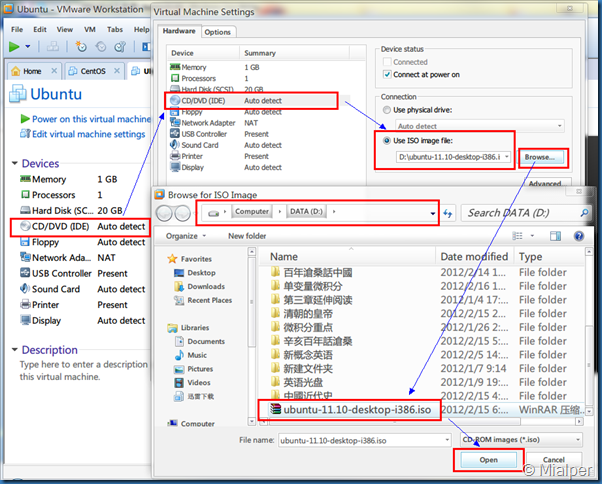Switch to the Options tab in settings

click(217, 32)
